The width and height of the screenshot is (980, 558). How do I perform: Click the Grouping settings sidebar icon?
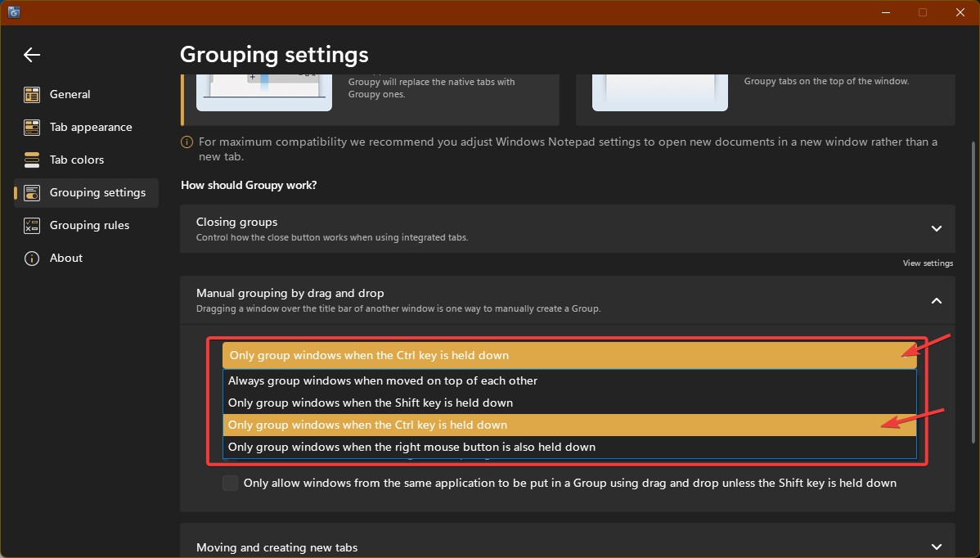coord(32,193)
